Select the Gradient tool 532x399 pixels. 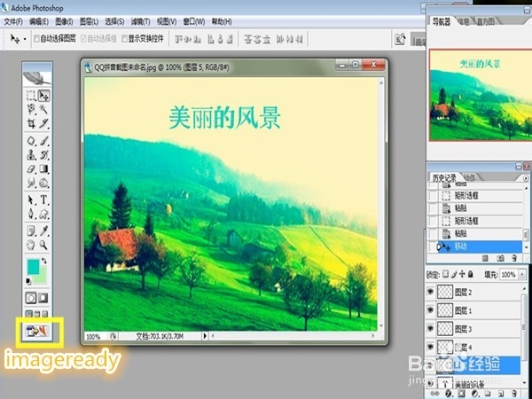pos(43,169)
